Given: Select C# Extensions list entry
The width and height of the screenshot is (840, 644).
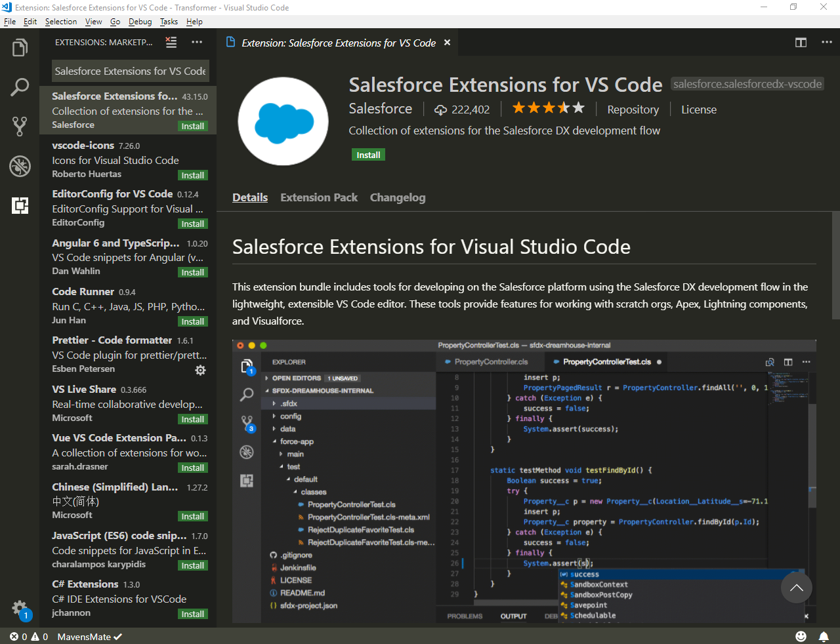Looking at the screenshot, I should [128, 599].
